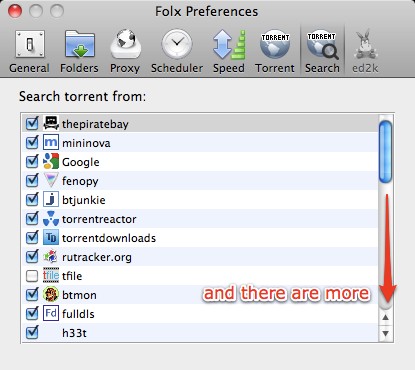Uncheck the fulldls checkbox
The height and width of the screenshot is (370, 415).
[32, 314]
